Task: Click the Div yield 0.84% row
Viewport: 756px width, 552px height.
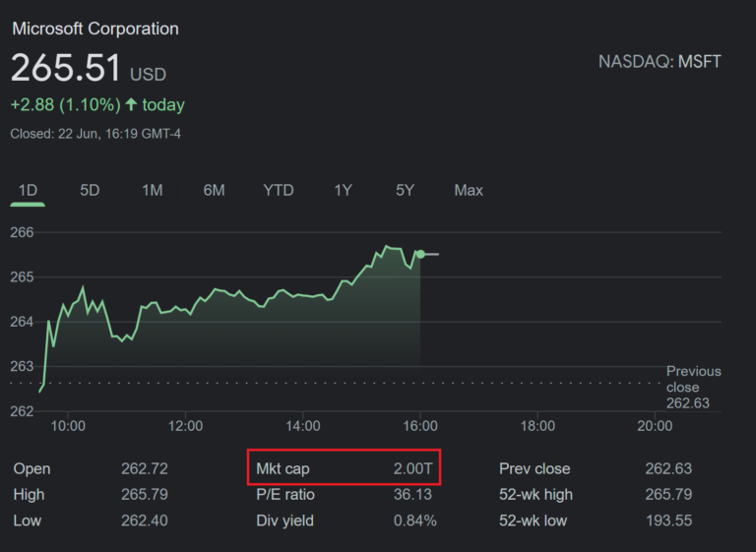Action: [x=345, y=520]
